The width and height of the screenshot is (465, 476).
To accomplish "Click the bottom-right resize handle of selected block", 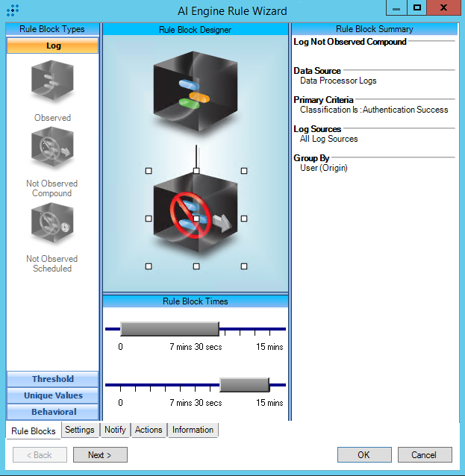I will click(x=244, y=266).
